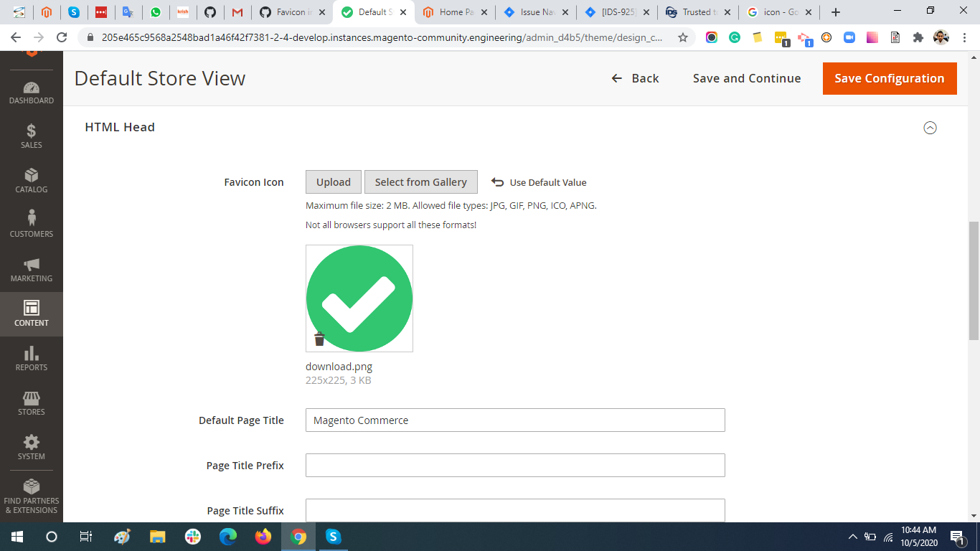Viewport: 980px width, 551px height.
Task: Show hidden icons in system tray
Action: (853, 537)
